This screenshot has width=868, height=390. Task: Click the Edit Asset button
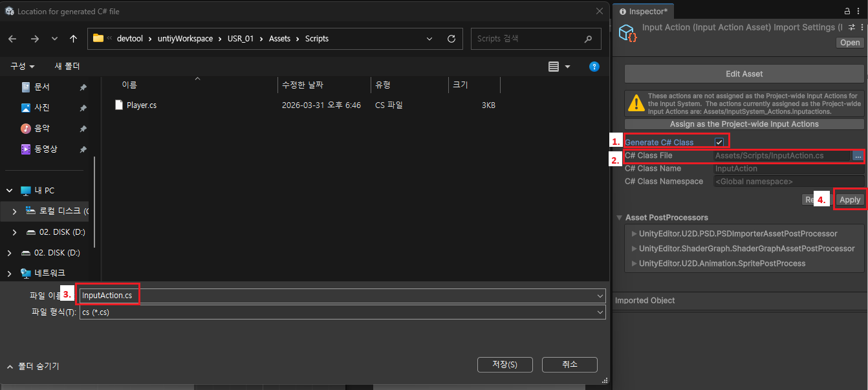tap(744, 74)
